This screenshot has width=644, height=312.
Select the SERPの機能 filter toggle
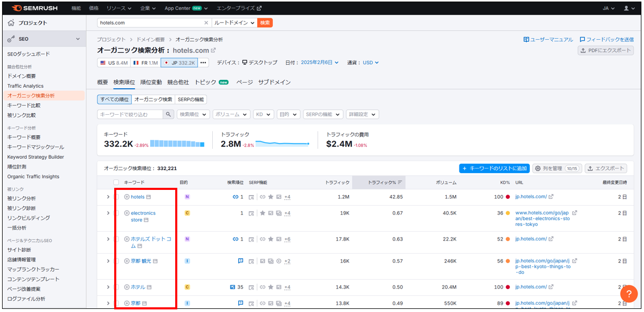click(191, 99)
